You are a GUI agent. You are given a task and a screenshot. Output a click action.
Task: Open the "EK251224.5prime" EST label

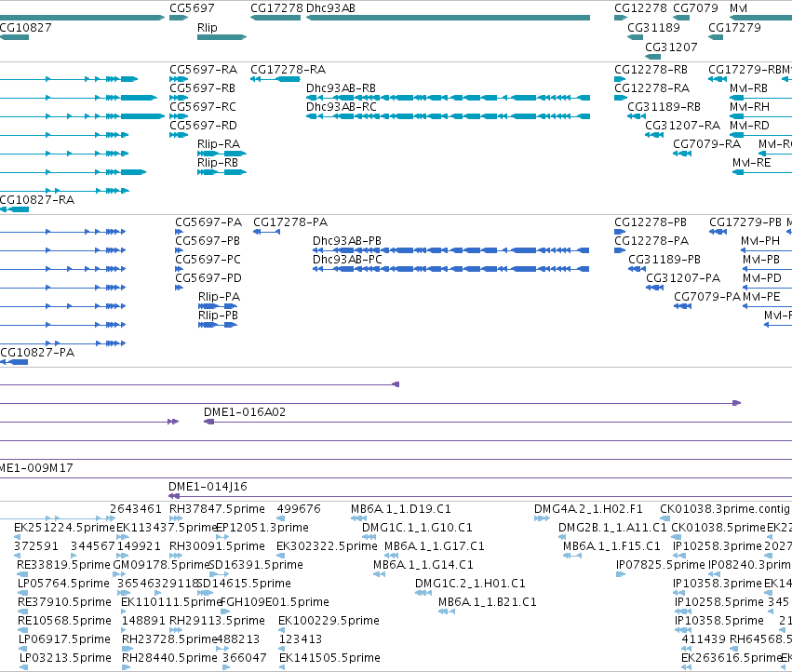(64, 527)
